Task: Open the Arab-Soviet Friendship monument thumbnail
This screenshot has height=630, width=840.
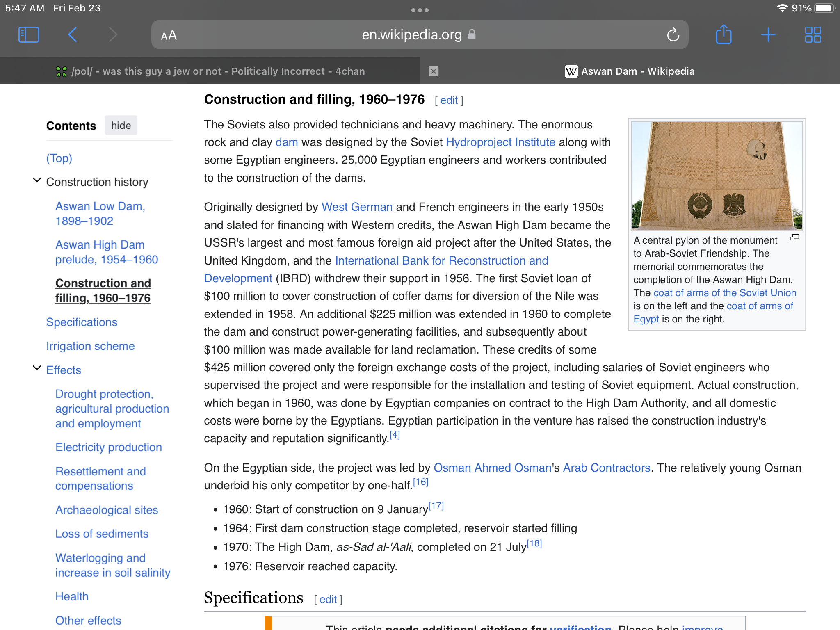Action: [x=717, y=176]
